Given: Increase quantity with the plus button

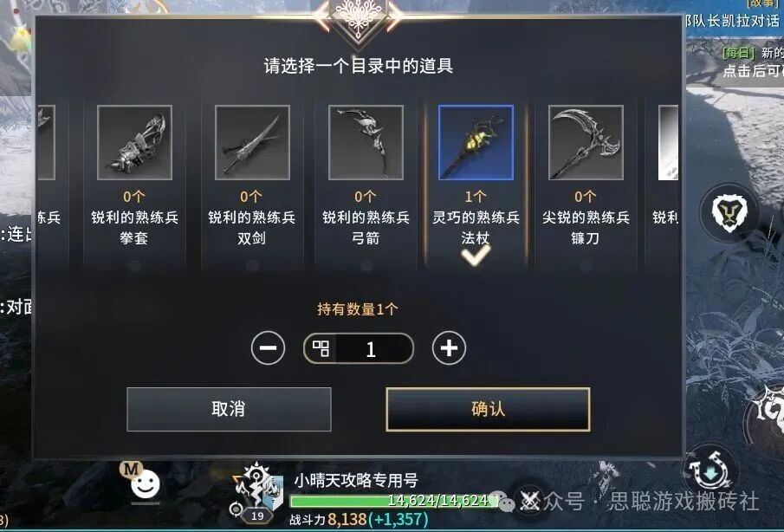Looking at the screenshot, I should tap(449, 348).
